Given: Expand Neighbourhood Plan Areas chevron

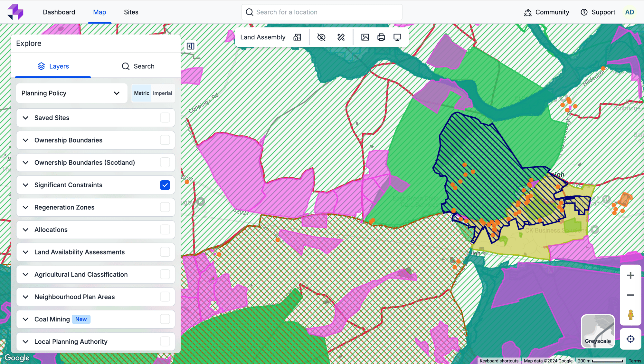Looking at the screenshot, I should click(25, 297).
